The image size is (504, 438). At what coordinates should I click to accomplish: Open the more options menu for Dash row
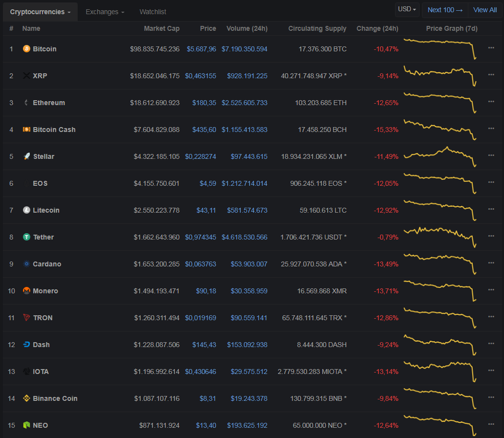[x=491, y=343]
